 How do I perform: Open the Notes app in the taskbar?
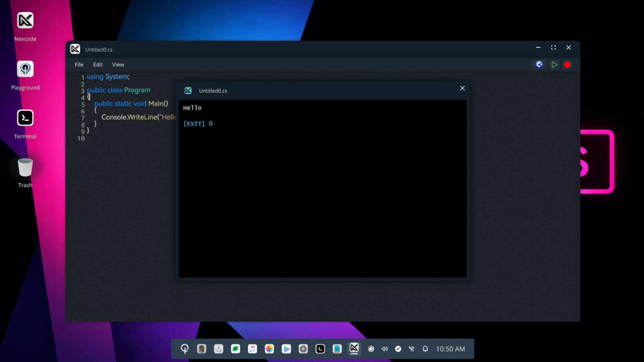coord(337,349)
